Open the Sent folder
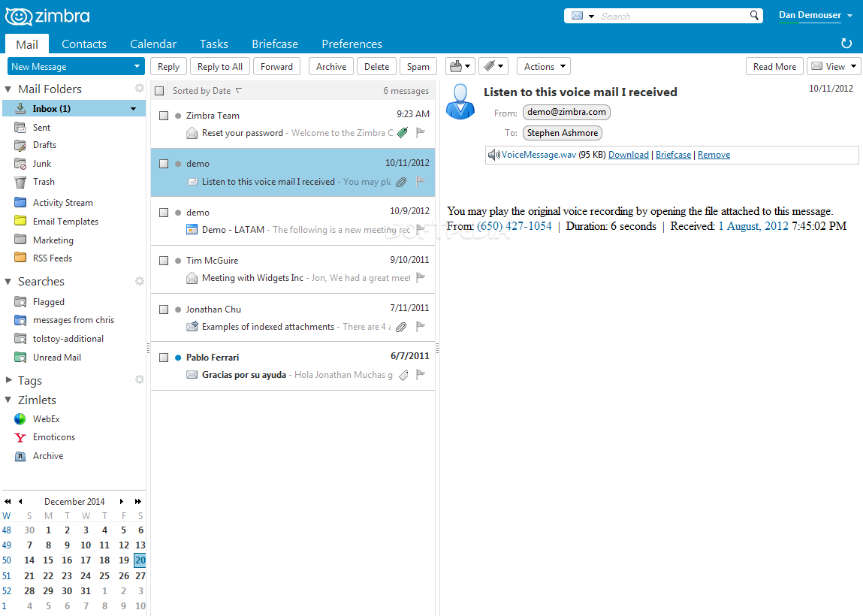The image size is (863, 616). (x=41, y=127)
